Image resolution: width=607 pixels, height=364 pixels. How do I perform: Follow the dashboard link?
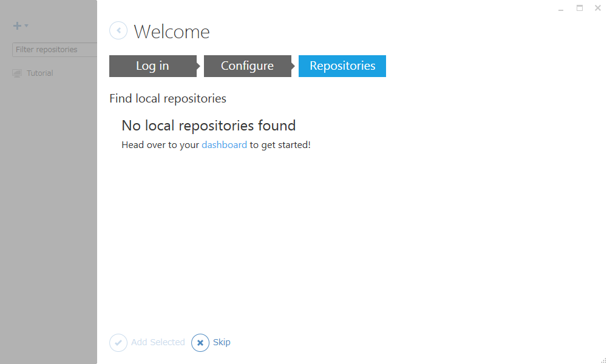224,144
